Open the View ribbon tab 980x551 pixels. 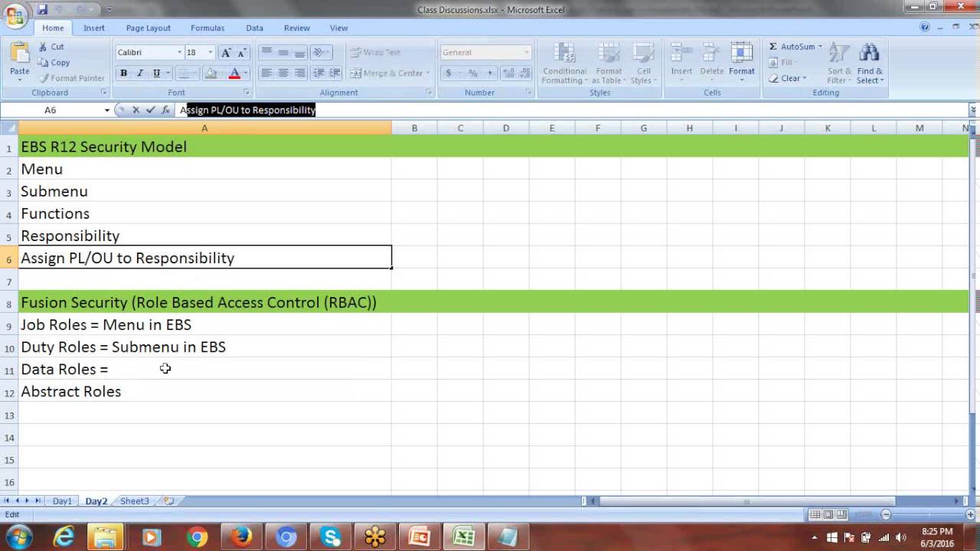pos(338,28)
